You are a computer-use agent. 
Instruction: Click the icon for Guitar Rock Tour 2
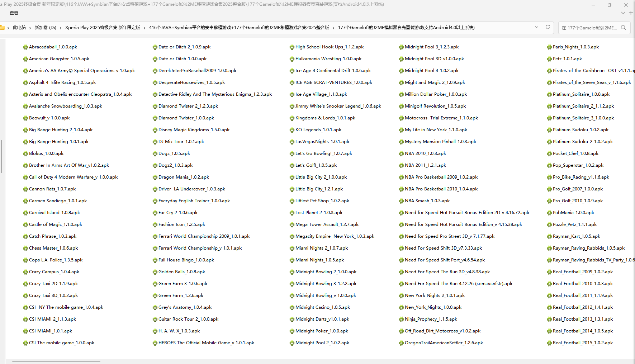[x=155, y=320]
